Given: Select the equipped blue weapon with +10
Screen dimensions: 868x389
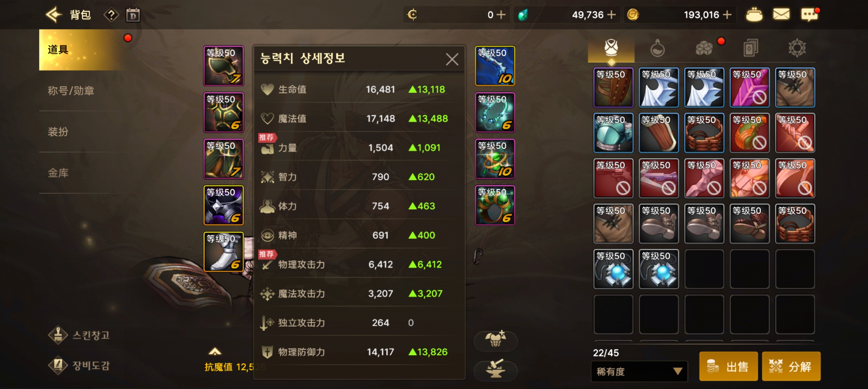Looking at the screenshot, I should [495, 66].
